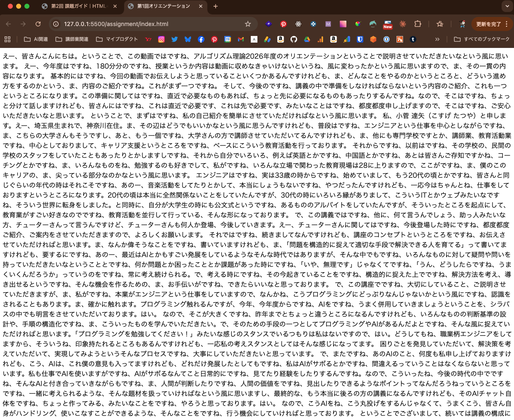Screen dimensions: 514x420
Task: View site information icon in address bar
Action: click(x=56, y=24)
